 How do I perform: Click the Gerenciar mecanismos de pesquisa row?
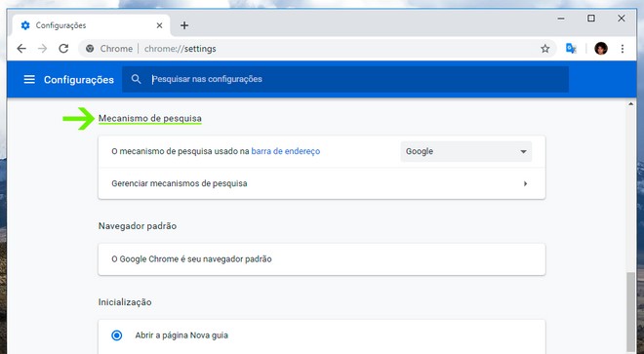click(x=322, y=183)
